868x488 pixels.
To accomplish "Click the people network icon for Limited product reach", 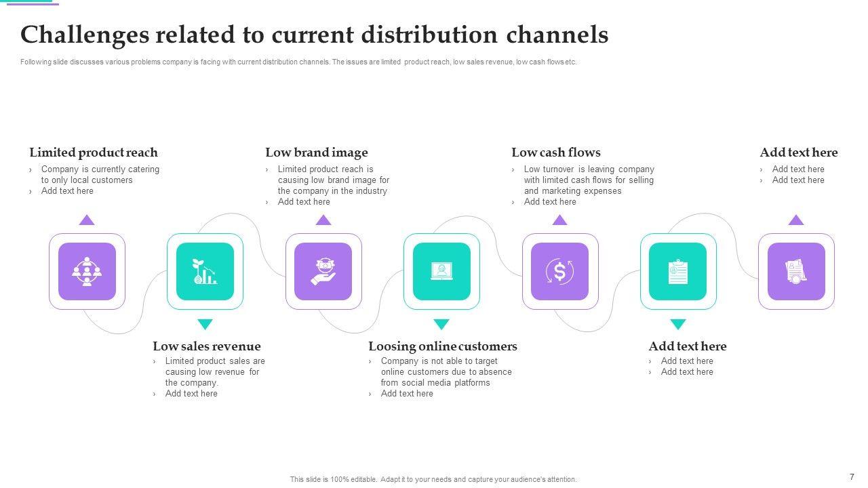I will pyautogui.click(x=87, y=272).
